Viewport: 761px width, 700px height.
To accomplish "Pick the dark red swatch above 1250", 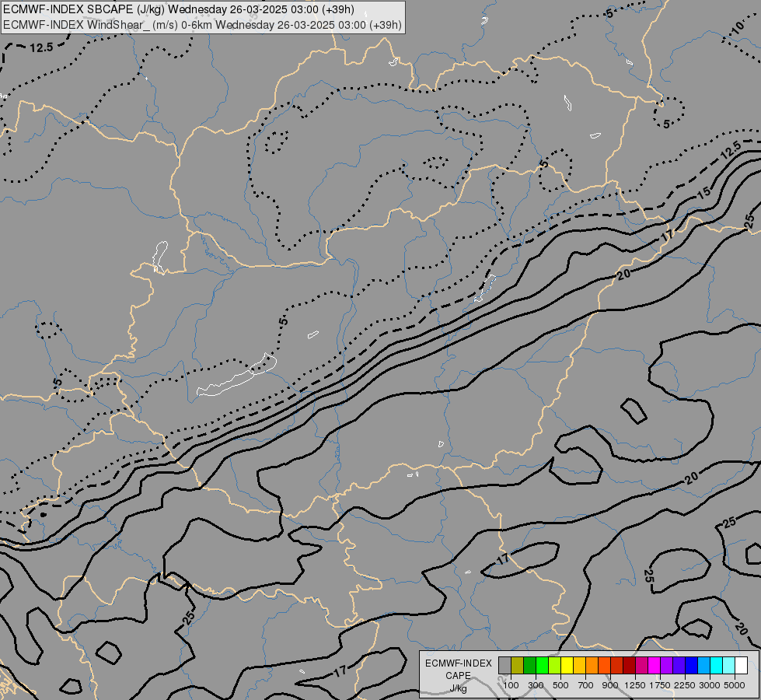I will [629, 665].
